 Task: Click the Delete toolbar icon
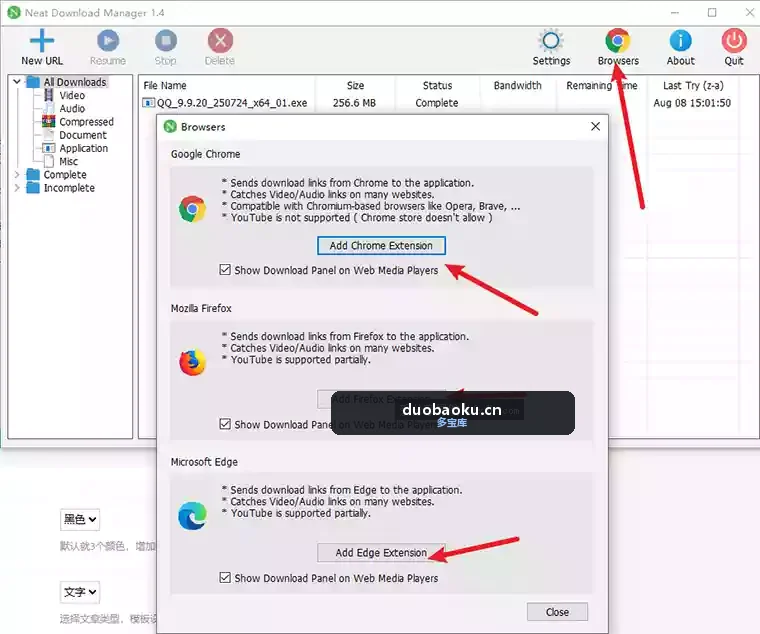coord(220,41)
